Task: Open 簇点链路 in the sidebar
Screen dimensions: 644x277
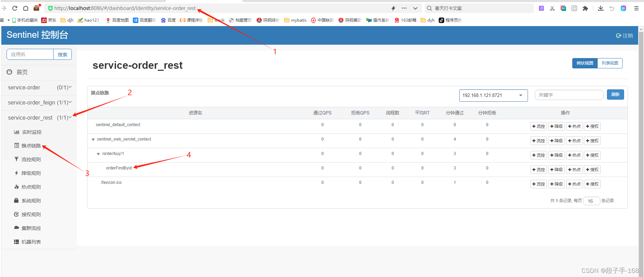Action: point(27,146)
